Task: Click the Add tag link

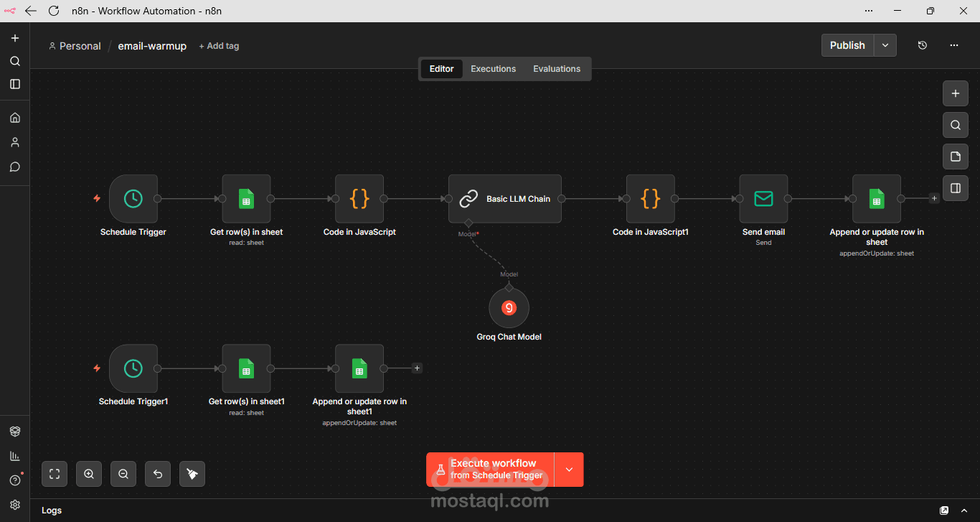Action: pyautogui.click(x=219, y=46)
